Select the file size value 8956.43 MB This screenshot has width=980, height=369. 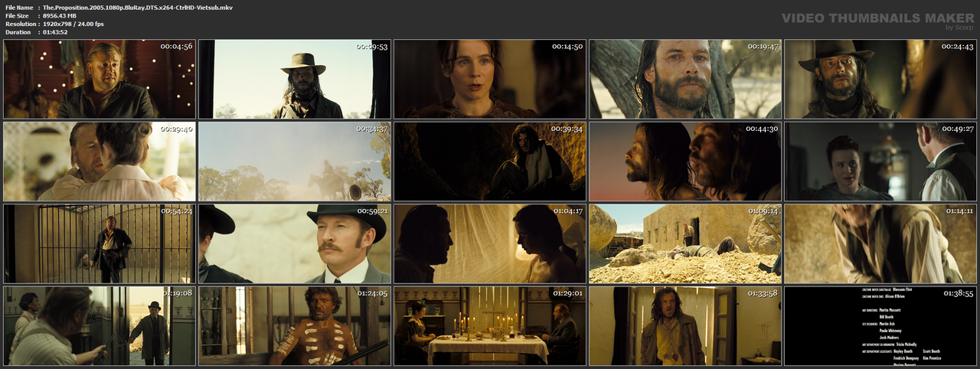tap(65, 15)
